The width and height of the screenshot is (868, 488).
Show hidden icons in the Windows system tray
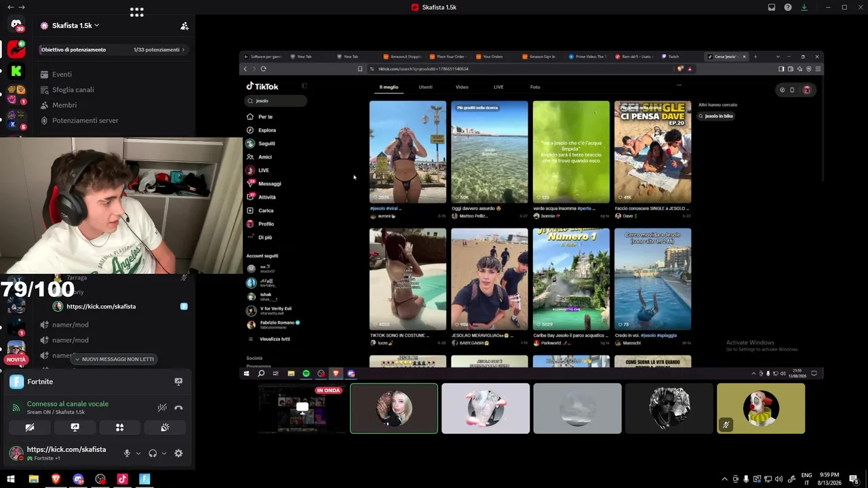coord(724,479)
